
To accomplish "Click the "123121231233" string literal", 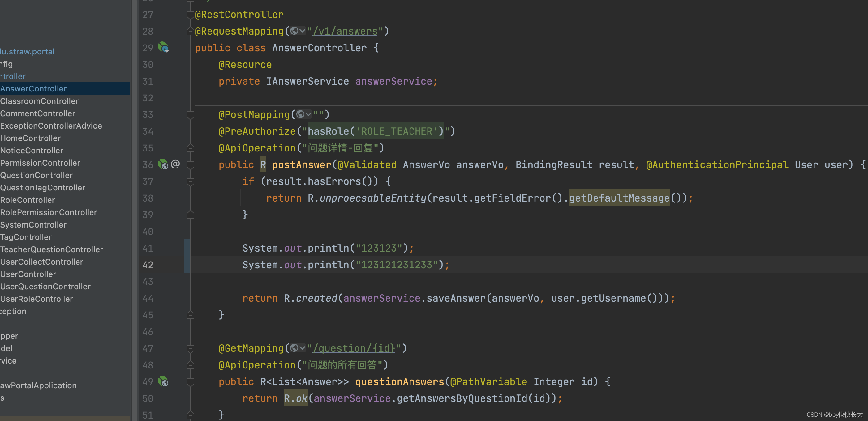I will click(397, 265).
